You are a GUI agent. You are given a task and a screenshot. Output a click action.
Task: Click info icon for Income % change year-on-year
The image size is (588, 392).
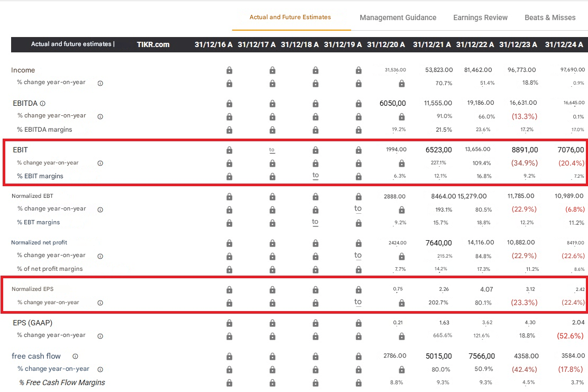point(100,83)
